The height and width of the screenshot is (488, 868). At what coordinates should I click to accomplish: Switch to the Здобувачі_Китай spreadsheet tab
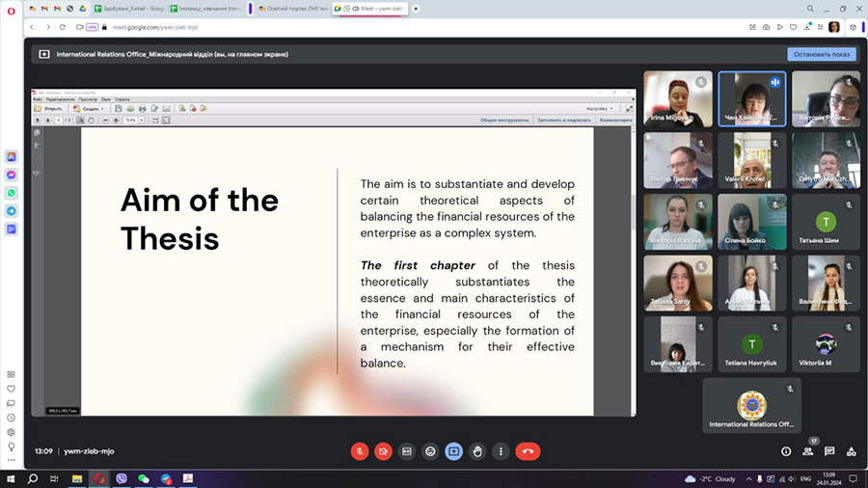tap(128, 9)
